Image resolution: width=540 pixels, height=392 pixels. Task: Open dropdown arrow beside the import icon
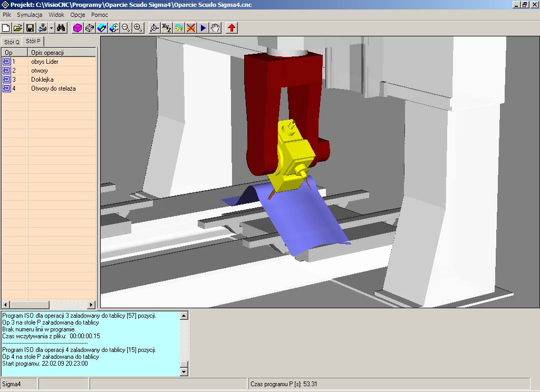[x=51, y=27]
